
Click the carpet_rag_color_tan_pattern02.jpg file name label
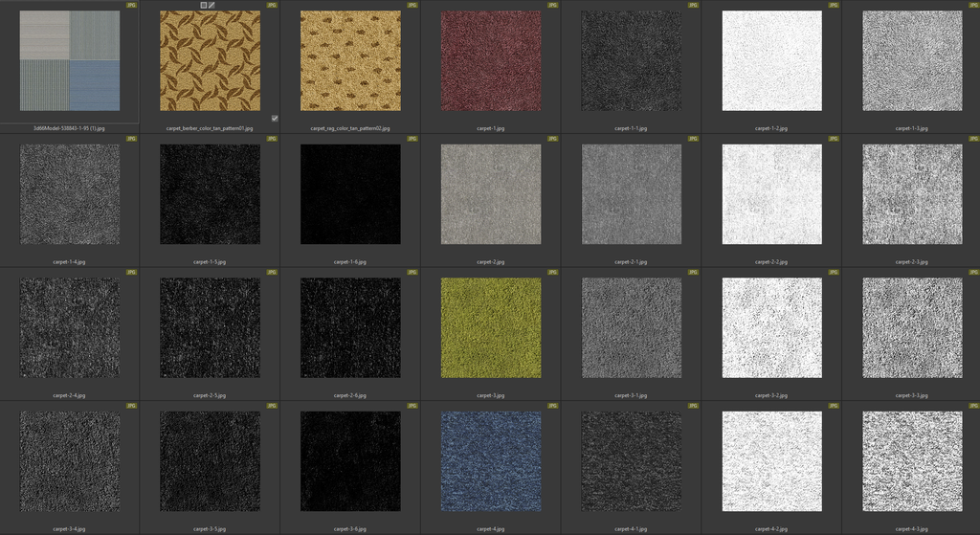pos(350,127)
